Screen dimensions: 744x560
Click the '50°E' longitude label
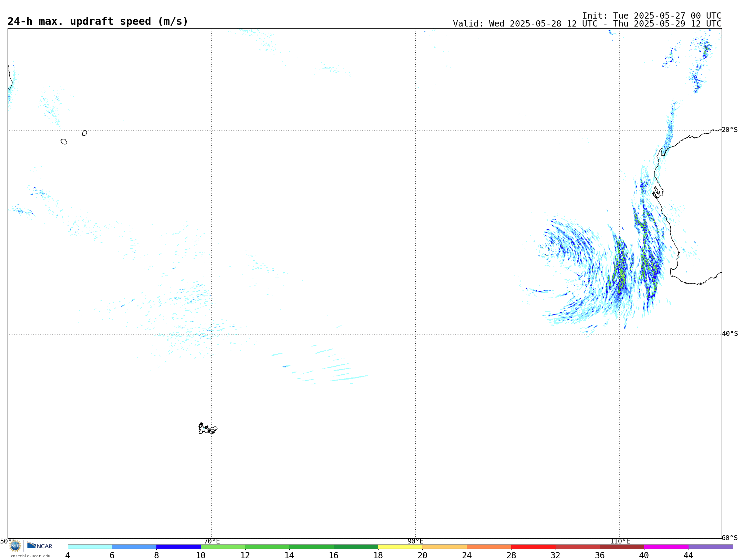tap(8, 541)
